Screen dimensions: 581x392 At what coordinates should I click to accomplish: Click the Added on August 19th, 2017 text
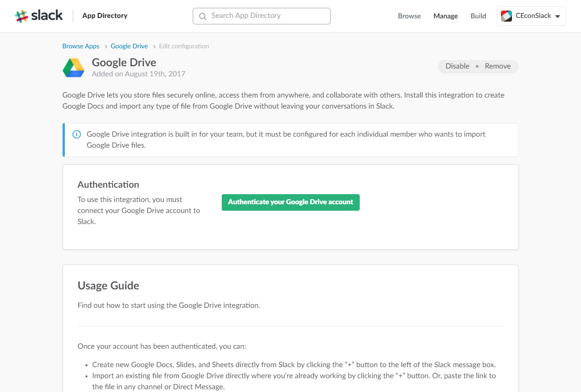coord(138,74)
